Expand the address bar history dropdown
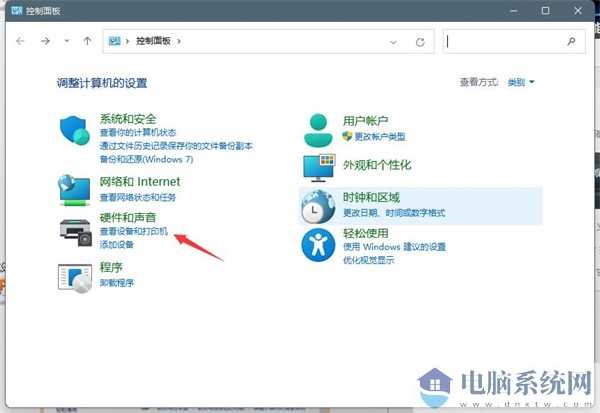 tap(393, 42)
